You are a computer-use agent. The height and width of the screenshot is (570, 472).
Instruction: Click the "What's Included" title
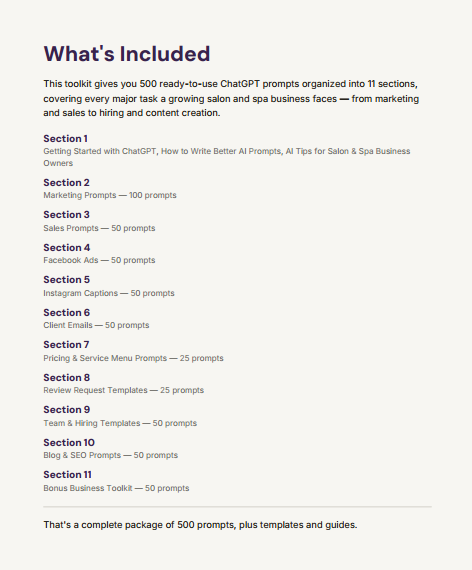point(127,54)
